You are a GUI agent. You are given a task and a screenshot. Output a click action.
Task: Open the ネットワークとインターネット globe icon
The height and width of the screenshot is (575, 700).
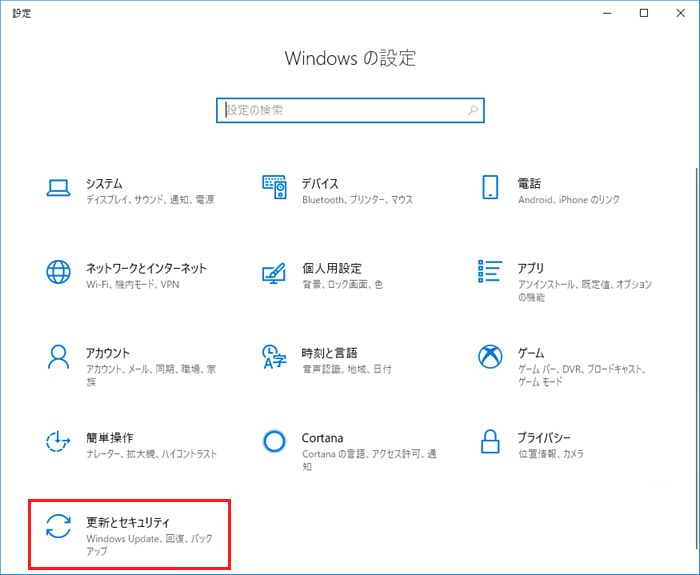(58, 272)
